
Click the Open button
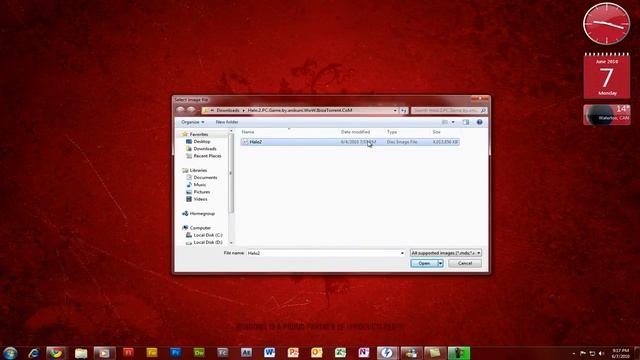[424, 263]
